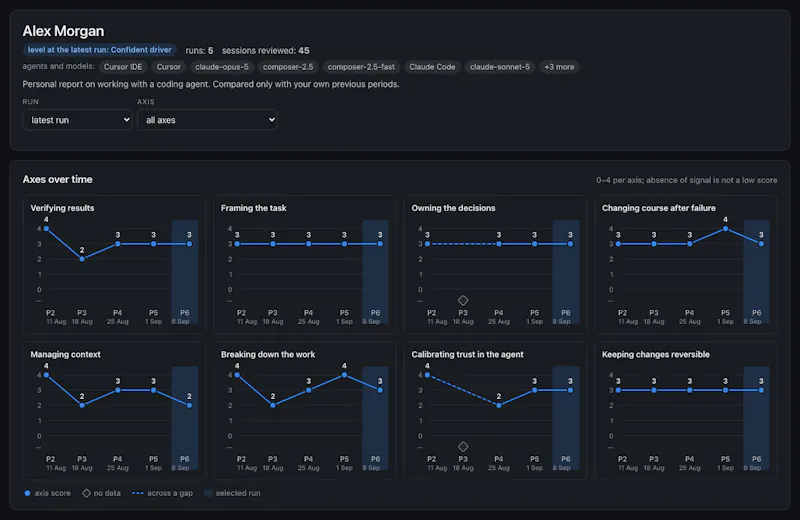Click the axis score legend dot

point(28,493)
